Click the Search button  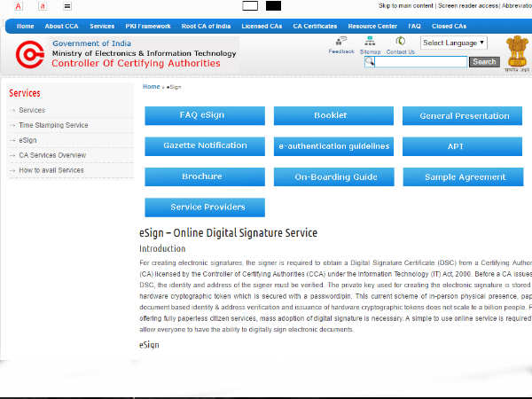484,62
